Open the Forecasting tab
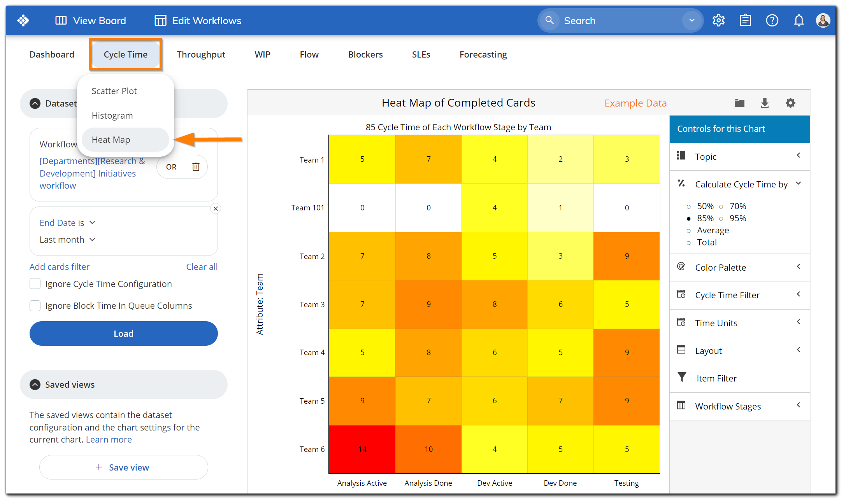The width and height of the screenshot is (846, 504). click(x=483, y=54)
